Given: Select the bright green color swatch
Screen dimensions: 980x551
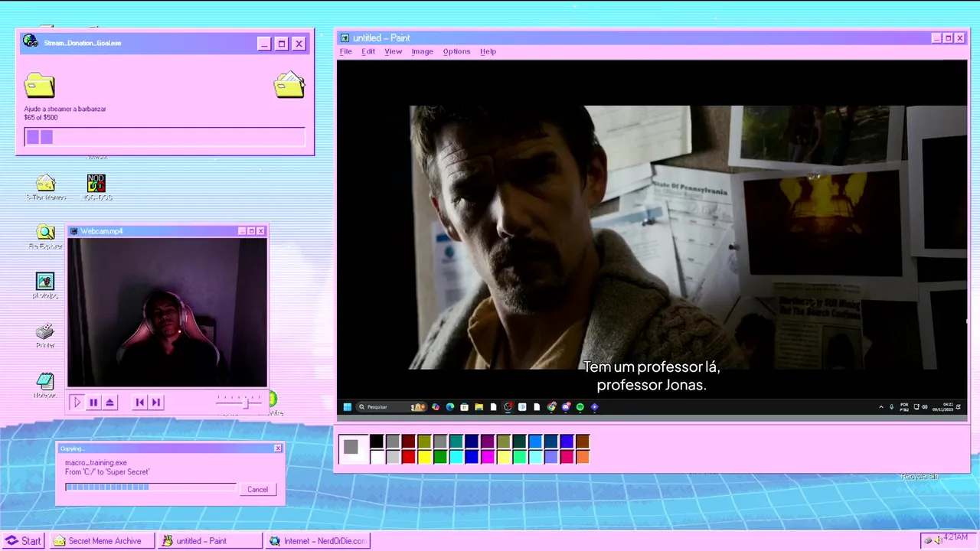Looking at the screenshot, I should click(440, 457).
